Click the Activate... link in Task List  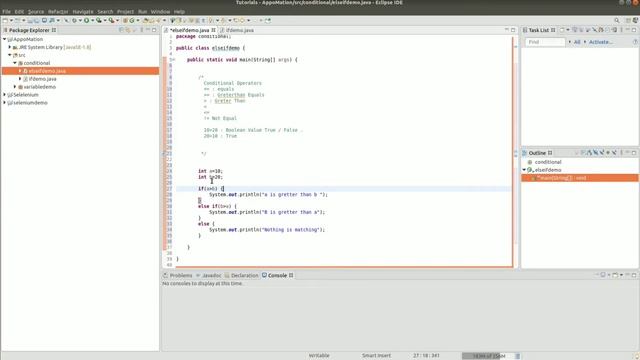pos(600,42)
